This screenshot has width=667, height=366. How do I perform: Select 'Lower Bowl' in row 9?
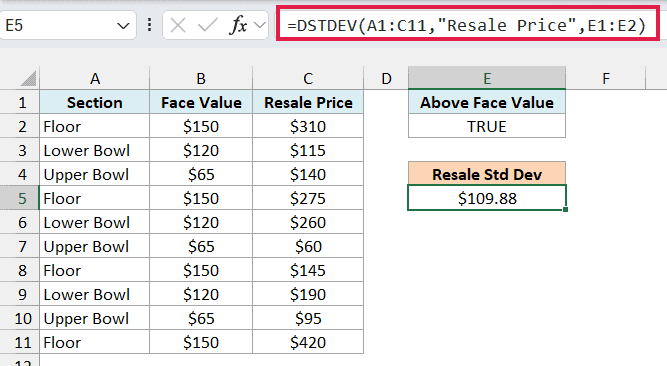click(x=95, y=294)
